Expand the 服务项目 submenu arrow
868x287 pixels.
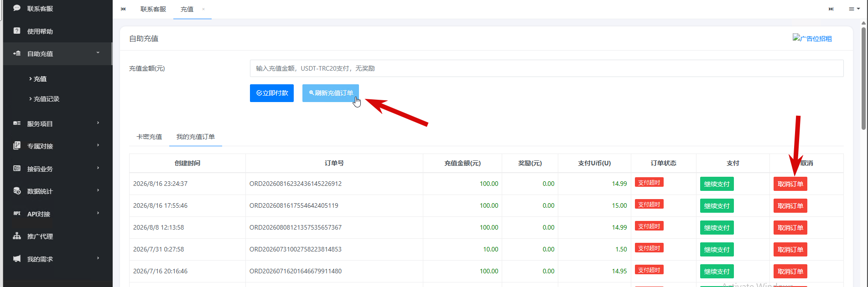(x=98, y=123)
